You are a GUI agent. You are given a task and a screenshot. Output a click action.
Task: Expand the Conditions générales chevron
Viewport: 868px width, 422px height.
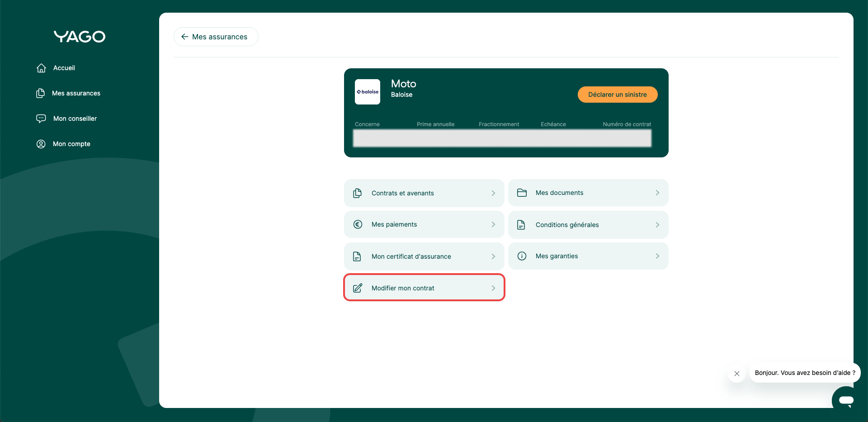tap(657, 225)
